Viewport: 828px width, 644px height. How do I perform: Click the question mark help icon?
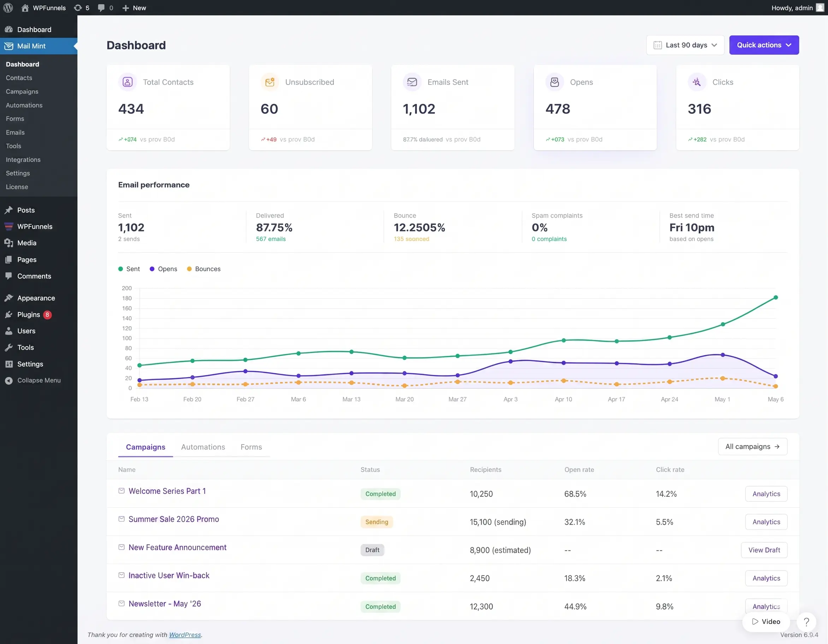click(x=806, y=622)
